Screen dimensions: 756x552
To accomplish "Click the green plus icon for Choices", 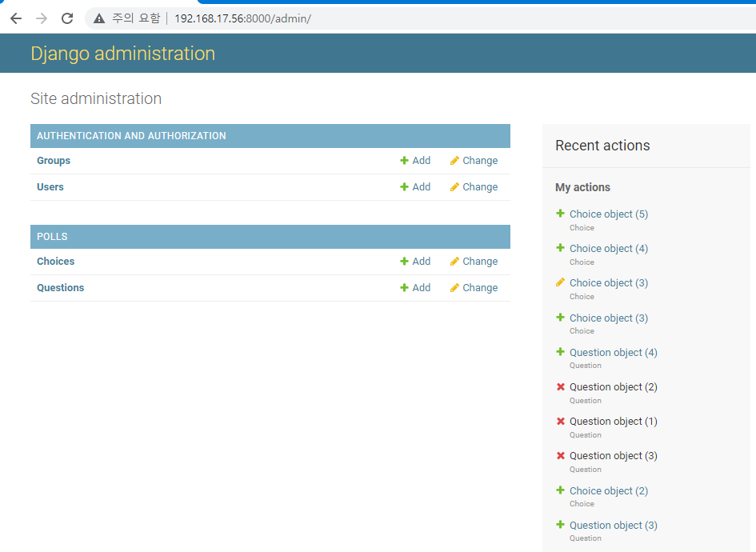I will click(x=404, y=262).
